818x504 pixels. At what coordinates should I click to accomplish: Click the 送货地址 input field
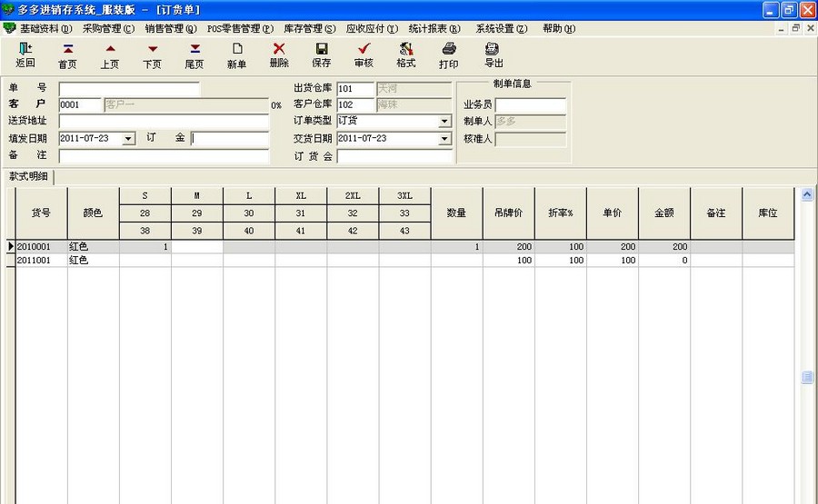[x=164, y=122]
